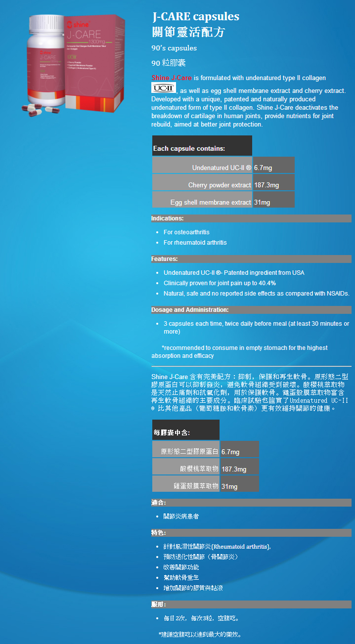Click the red Shine J-Care link text
The image size is (355, 644).
(x=172, y=78)
